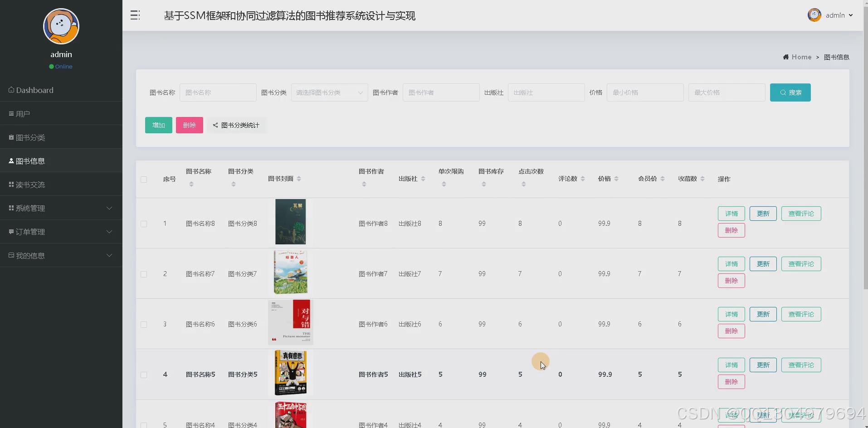Screen dimensions: 868x428
Task: Click the Home breadcrumb link
Action: tap(801, 57)
